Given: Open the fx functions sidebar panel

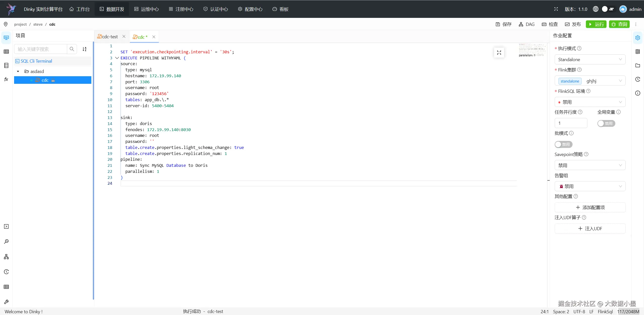Looking at the screenshot, I should 6,80.
